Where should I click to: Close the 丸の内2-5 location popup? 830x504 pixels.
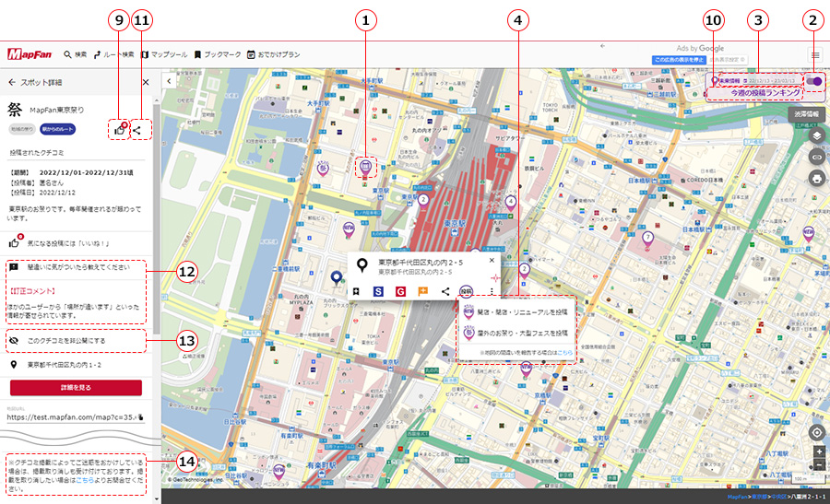(x=492, y=260)
